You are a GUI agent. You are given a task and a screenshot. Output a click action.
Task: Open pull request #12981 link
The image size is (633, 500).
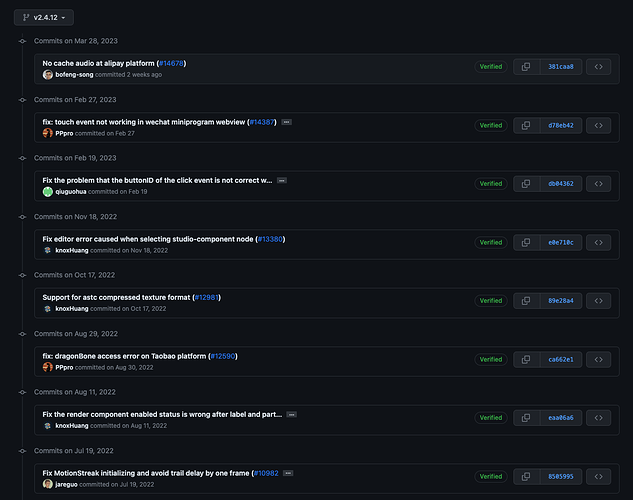[x=206, y=297]
